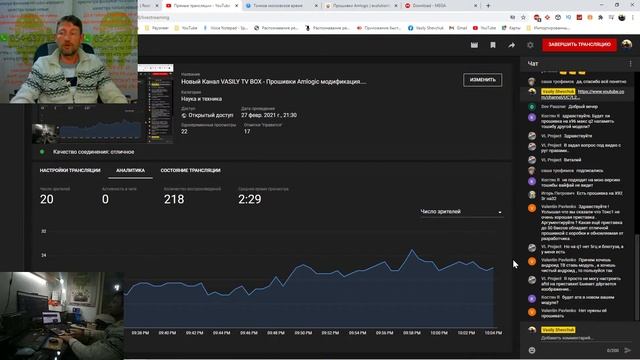Screen dimensions: 640x360
Task: Open the red YouTube bookmark right of Gmail
Action: click(484, 28)
